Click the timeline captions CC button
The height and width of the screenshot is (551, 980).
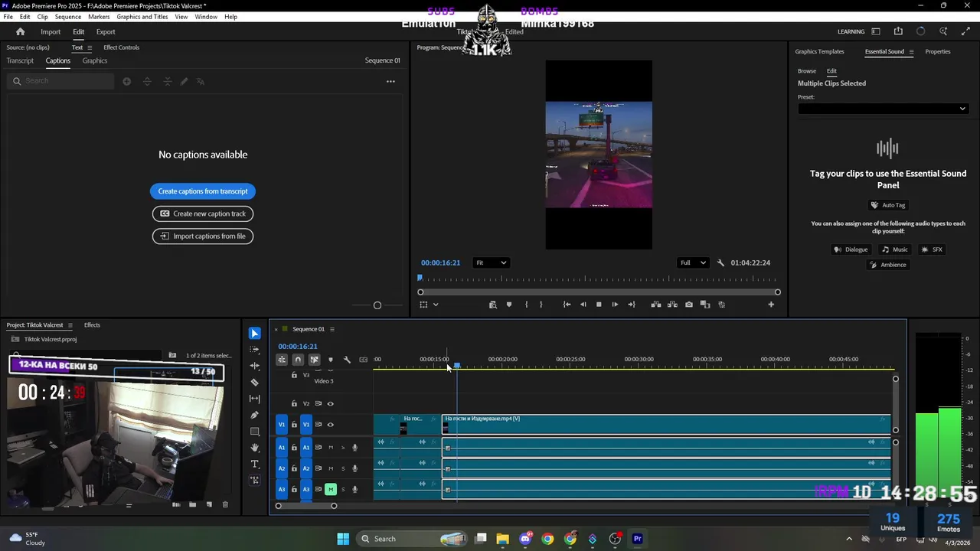point(364,360)
